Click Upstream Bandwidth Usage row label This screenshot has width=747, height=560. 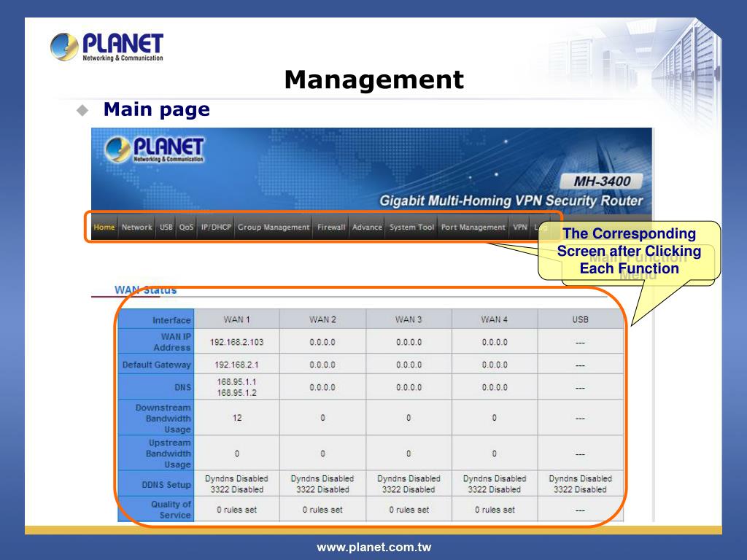coord(156,454)
